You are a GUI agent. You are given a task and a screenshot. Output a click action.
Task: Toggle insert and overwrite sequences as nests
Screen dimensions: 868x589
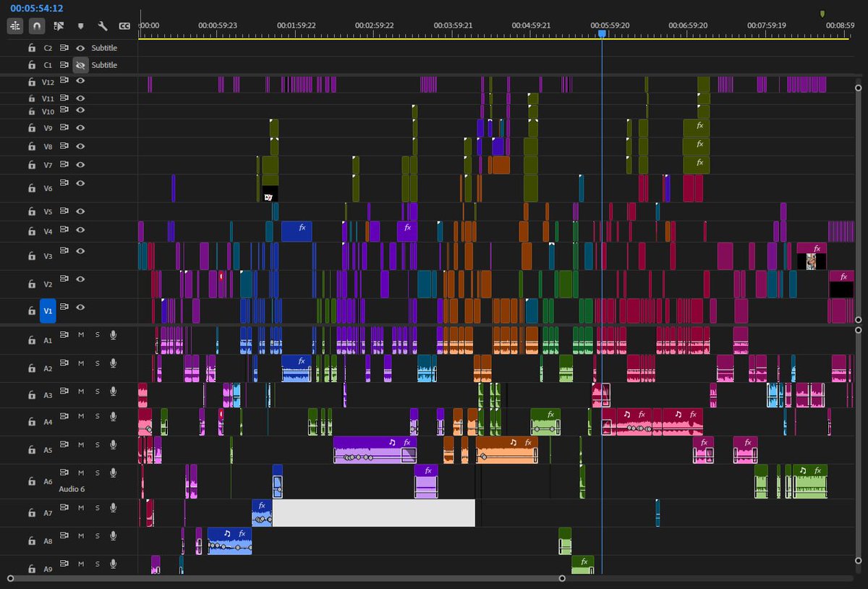point(15,26)
